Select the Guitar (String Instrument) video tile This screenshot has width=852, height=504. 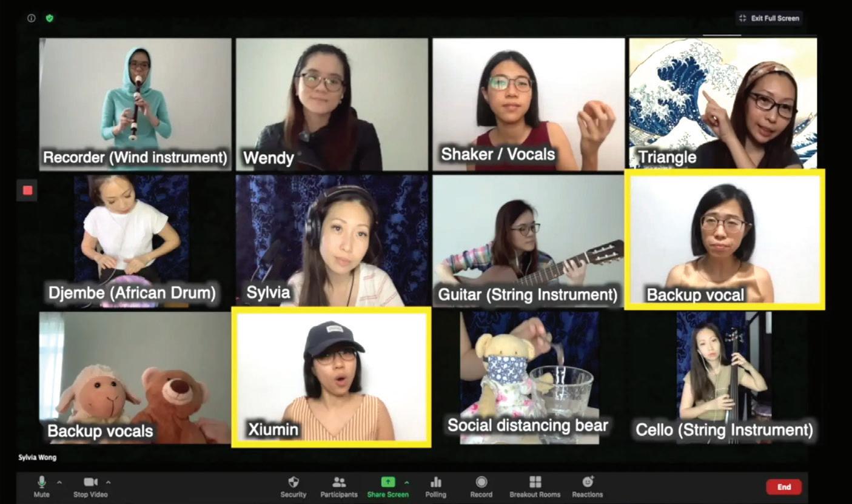528,241
